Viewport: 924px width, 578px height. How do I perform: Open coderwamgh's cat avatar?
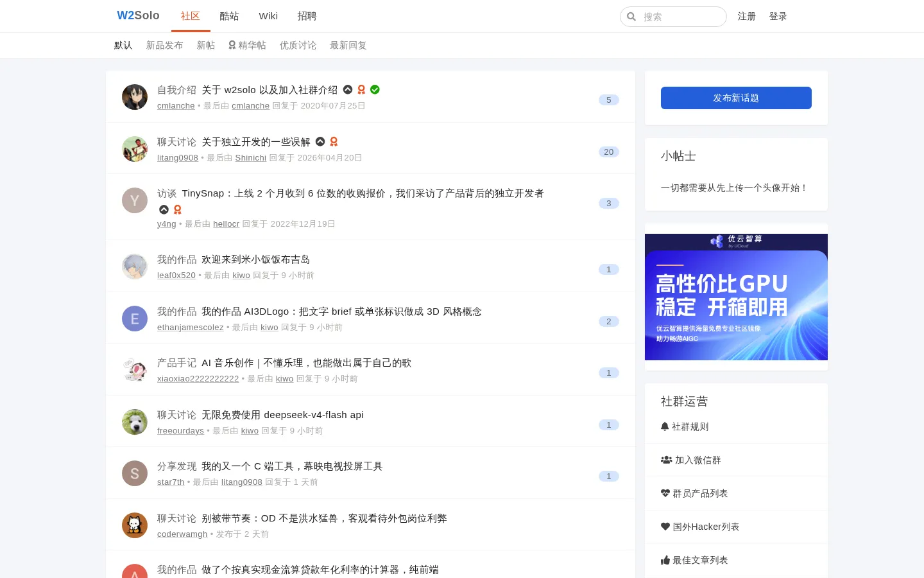tap(135, 525)
